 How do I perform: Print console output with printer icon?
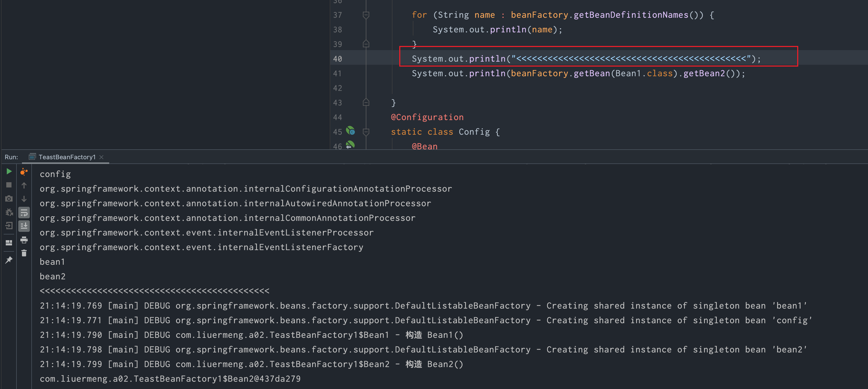tap(24, 240)
